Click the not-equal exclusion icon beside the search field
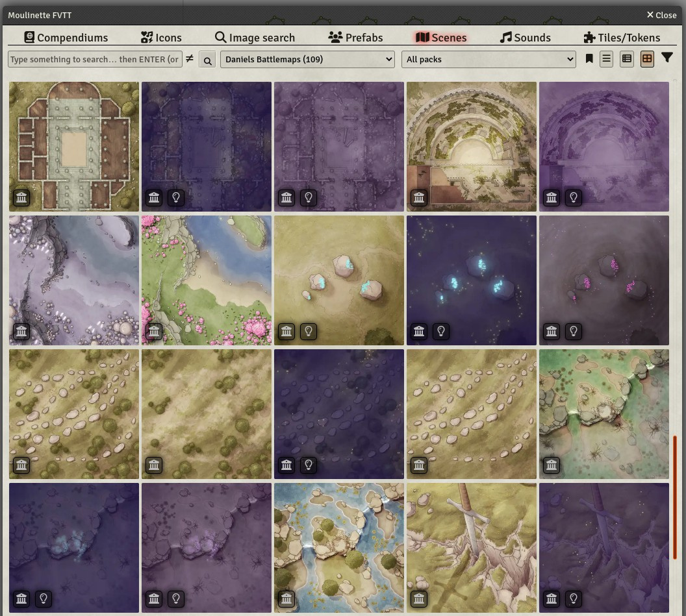Image resolution: width=686 pixels, height=616 pixels. tap(190, 58)
